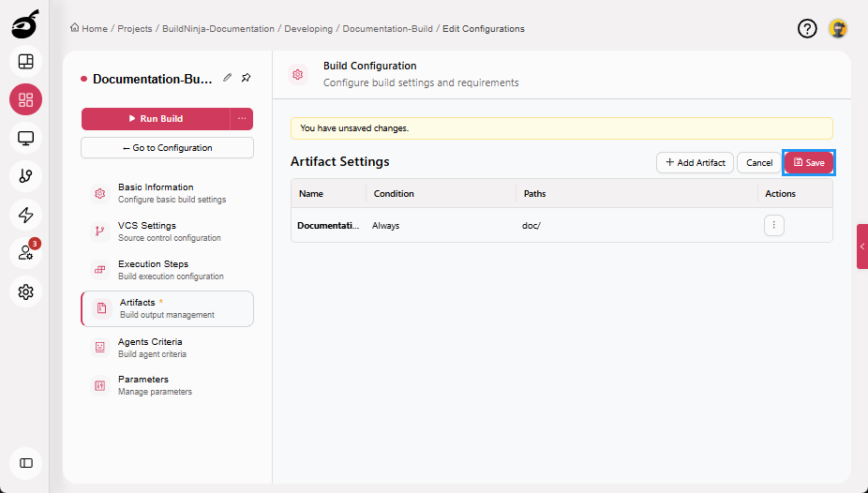Click the Agents Criteria icon
The height and width of the screenshot is (493, 868).
click(100, 348)
